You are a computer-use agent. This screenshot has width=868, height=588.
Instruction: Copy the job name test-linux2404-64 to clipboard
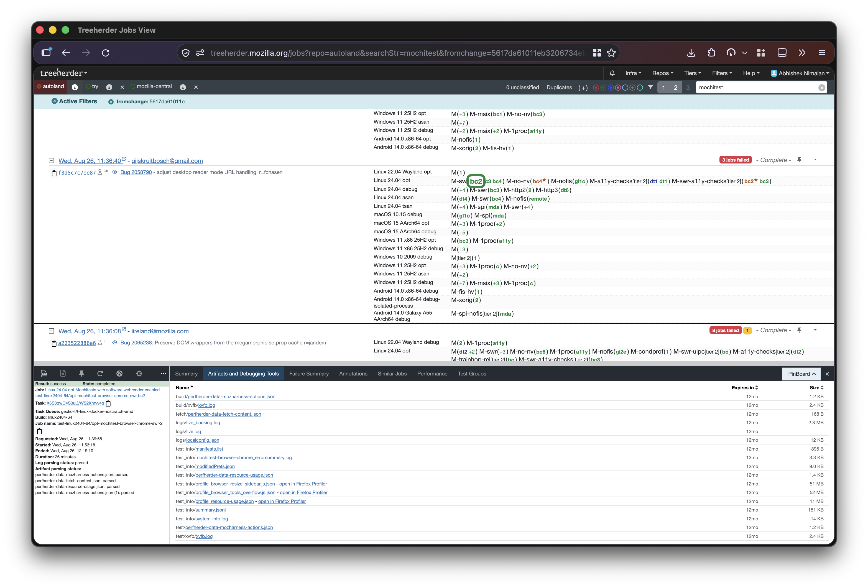[x=39, y=431]
